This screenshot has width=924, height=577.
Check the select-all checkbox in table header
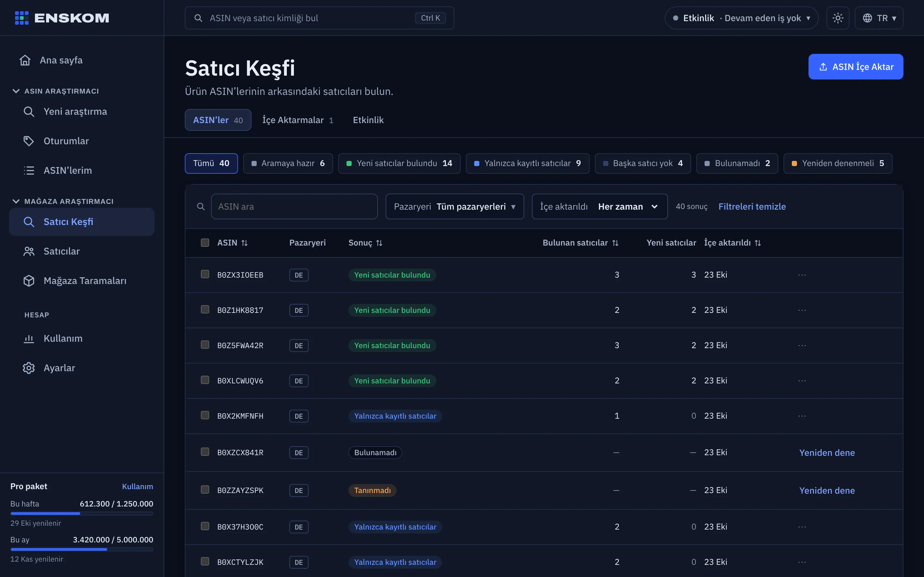205,243
